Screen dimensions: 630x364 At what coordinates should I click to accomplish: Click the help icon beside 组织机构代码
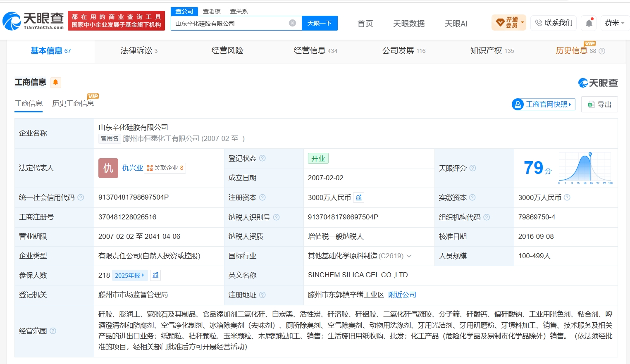point(487,217)
